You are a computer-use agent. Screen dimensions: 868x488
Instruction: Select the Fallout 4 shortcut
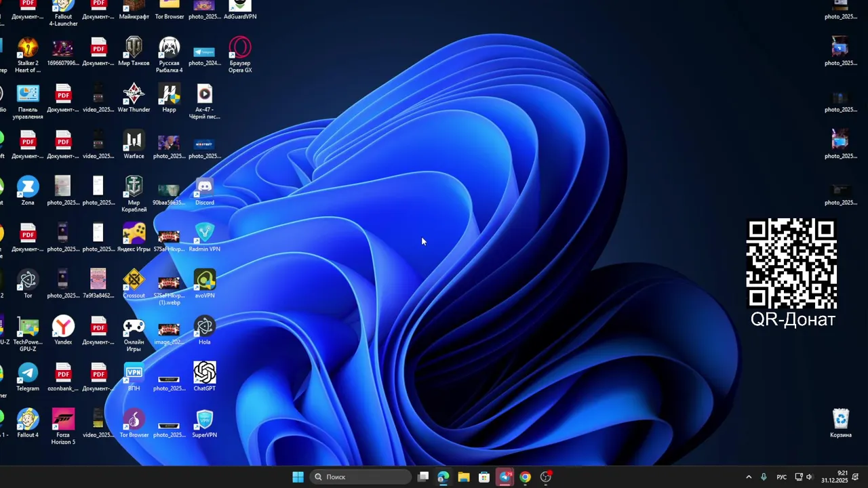pos(28,423)
